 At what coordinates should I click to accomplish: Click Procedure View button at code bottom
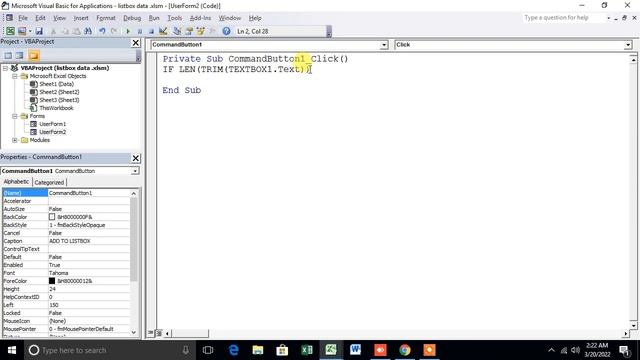(x=151, y=333)
